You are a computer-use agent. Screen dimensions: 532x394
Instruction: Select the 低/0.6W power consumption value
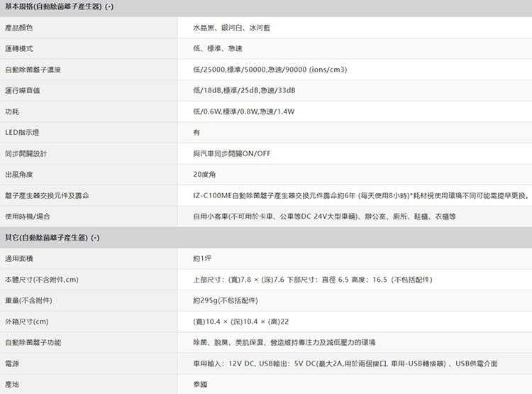243,111
